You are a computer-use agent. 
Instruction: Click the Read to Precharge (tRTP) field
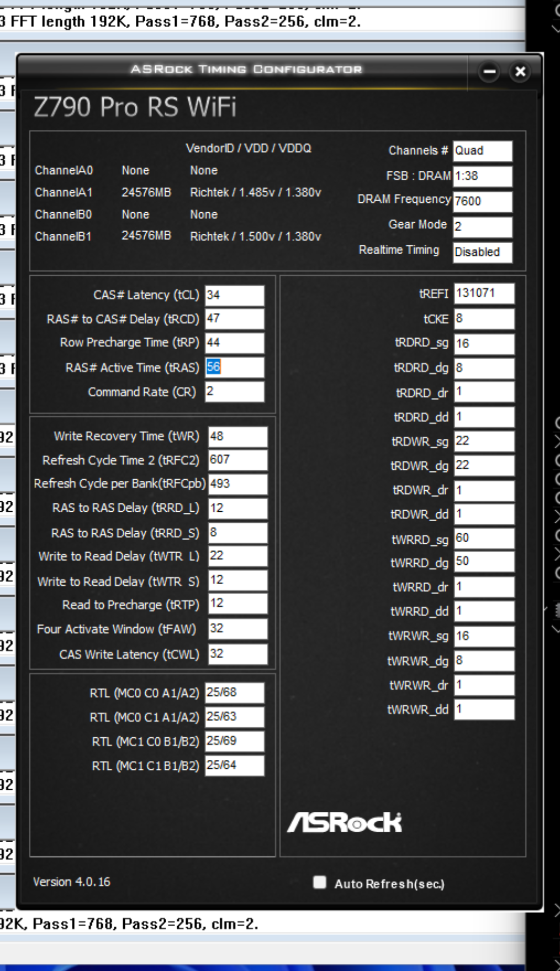(x=238, y=603)
